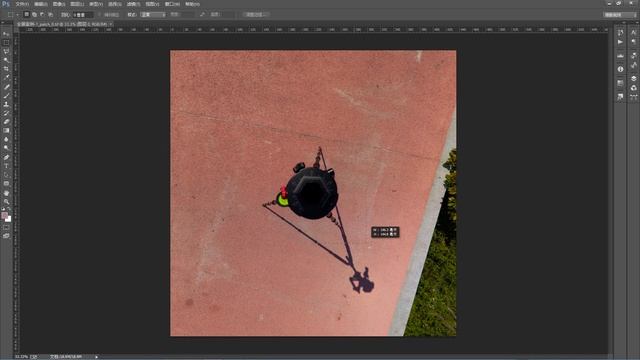Select the Dodge tool
Viewport: 640px width, 360px height.
point(6,148)
